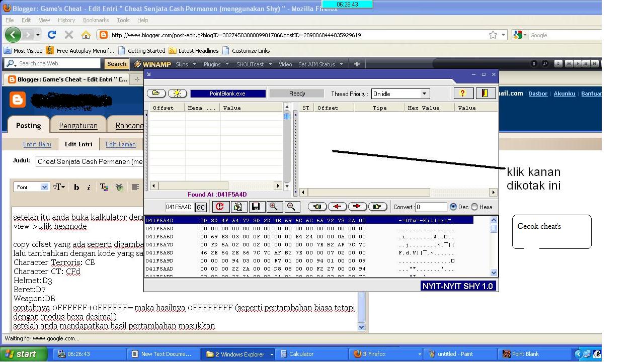Select hex row 041F5A6D
The width and height of the screenshot is (644, 362).
(x=309, y=236)
